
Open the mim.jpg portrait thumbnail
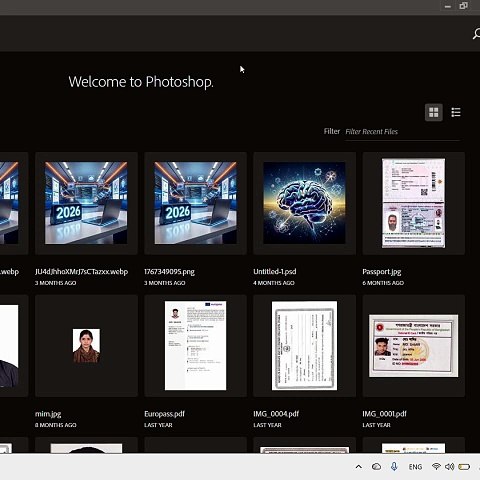(86, 346)
